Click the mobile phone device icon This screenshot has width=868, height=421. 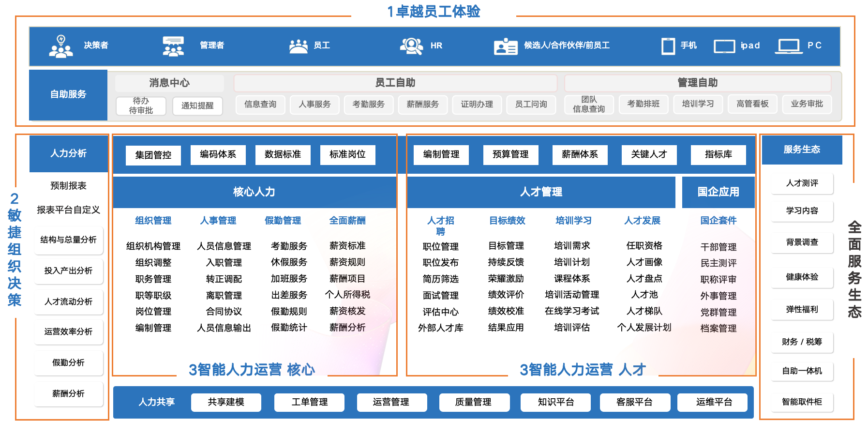(668, 46)
